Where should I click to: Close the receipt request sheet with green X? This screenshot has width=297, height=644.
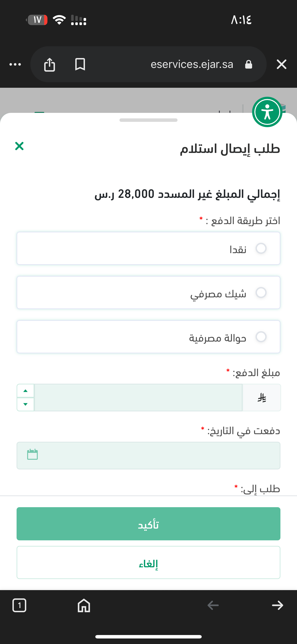(x=19, y=146)
